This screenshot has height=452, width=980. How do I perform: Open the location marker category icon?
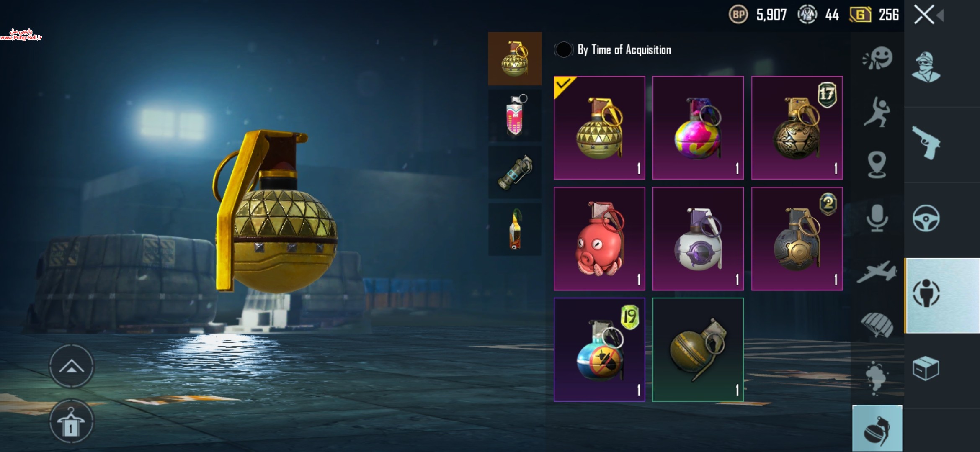[877, 165]
